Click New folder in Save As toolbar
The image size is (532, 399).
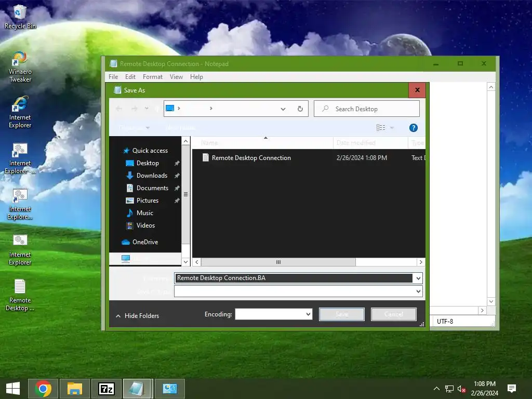pos(181,128)
